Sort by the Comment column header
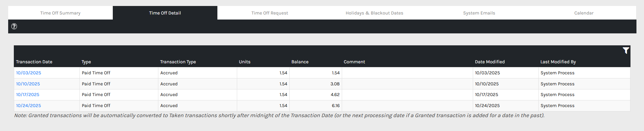 click(354, 62)
